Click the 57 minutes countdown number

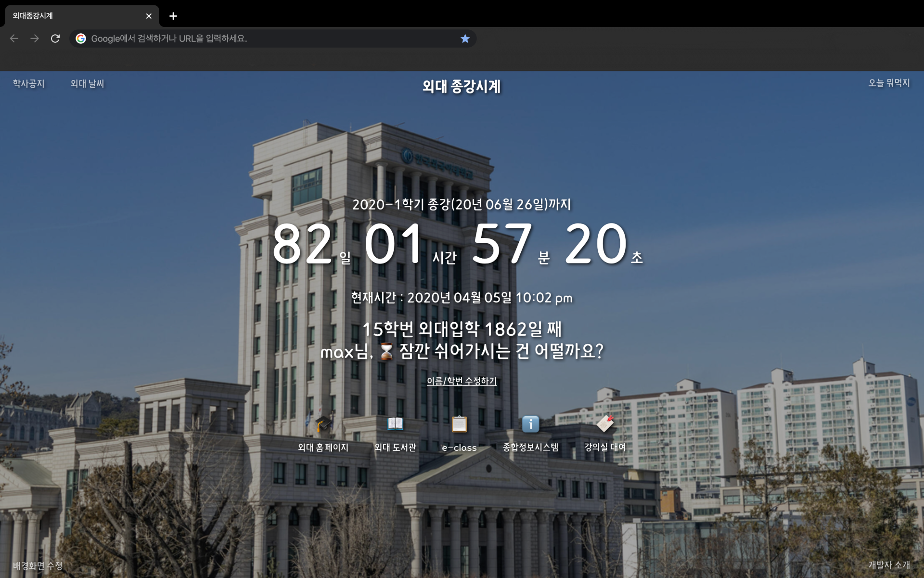point(501,244)
